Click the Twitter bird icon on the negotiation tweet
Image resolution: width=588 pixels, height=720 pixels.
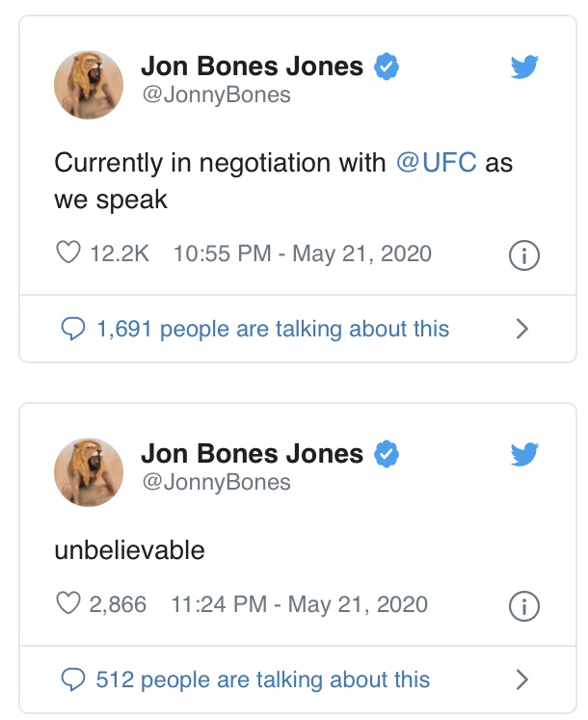pyautogui.click(x=524, y=67)
